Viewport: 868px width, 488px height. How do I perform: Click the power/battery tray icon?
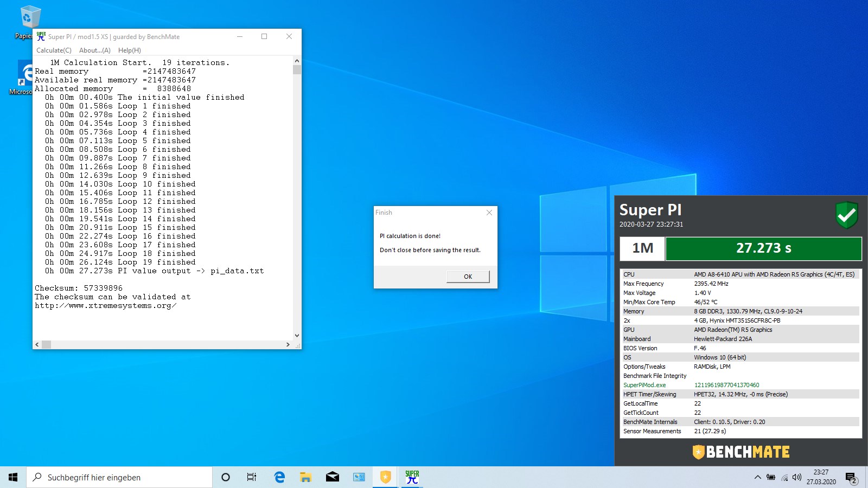(771, 477)
